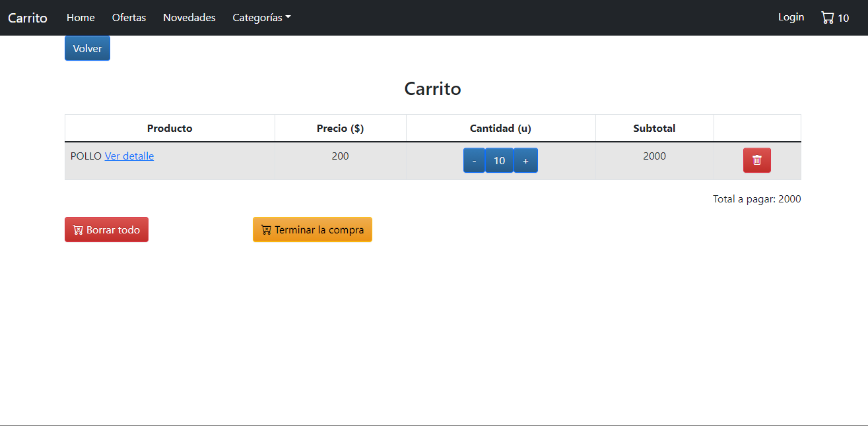This screenshot has height=426, width=868.
Task: Open the Ofertas section
Action: (x=129, y=18)
